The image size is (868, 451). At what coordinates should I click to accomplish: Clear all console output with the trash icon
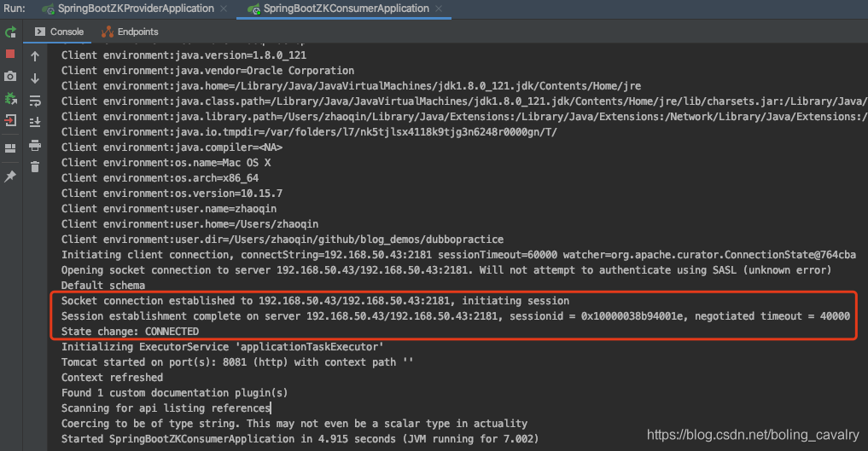point(35,167)
